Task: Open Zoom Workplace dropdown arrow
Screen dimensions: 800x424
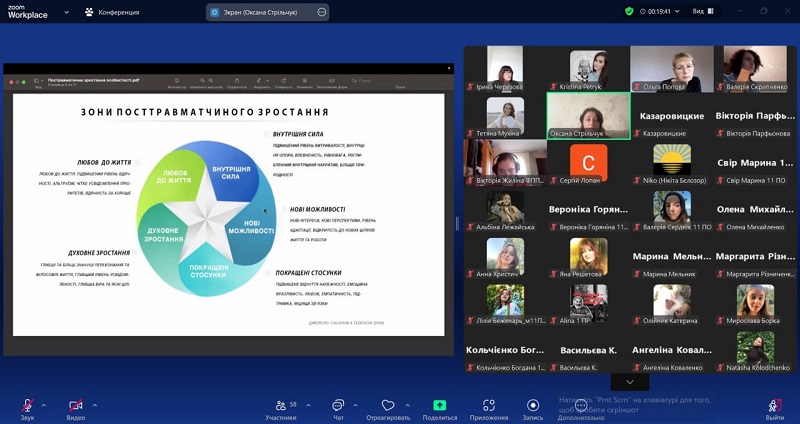Action: [66, 12]
